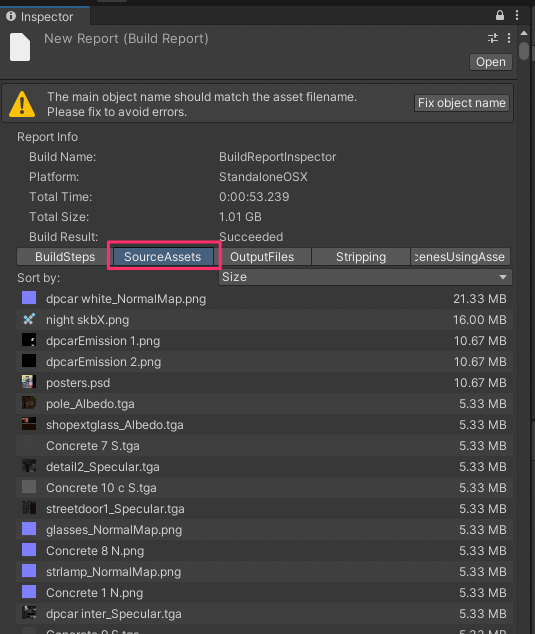This screenshot has height=634, width=535.
Task: Click the Succeeded build result value
Action: [251, 237]
